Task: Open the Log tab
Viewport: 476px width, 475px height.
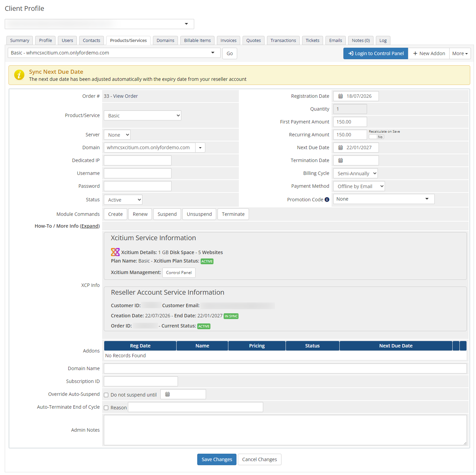Action: pyautogui.click(x=383, y=40)
